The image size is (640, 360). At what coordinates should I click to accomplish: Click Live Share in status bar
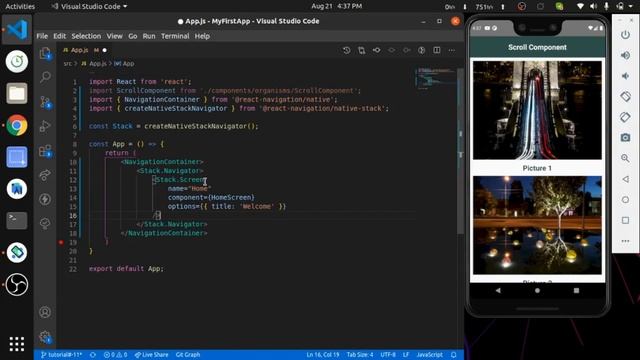pyautogui.click(x=151, y=355)
